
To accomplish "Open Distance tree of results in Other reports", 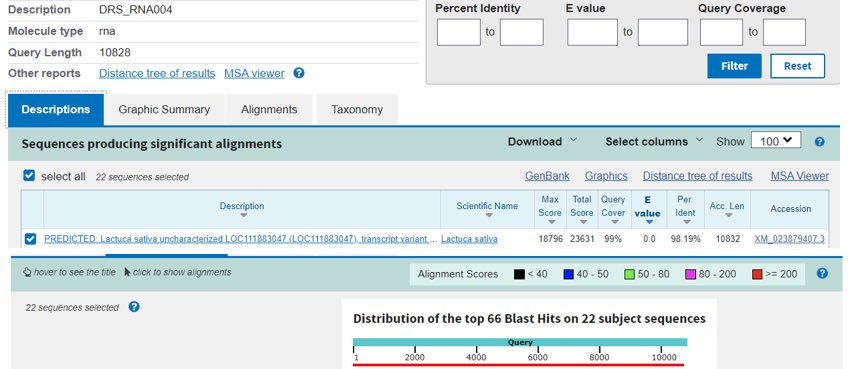I will (157, 73).
